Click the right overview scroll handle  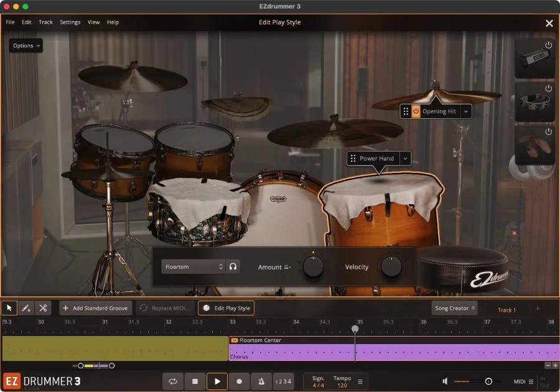[x=112, y=366]
